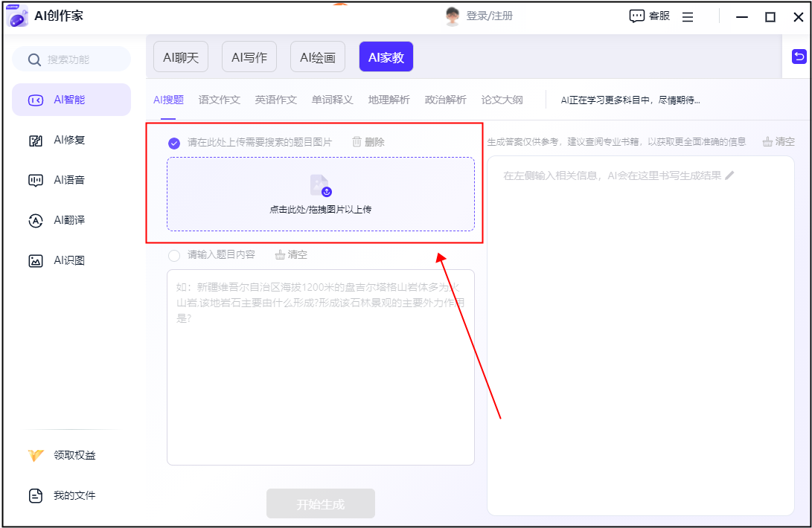812x528 pixels.
Task: Delete the uploaded question image via trash icon
Action: pyautogui.click(x=368, y=141)
